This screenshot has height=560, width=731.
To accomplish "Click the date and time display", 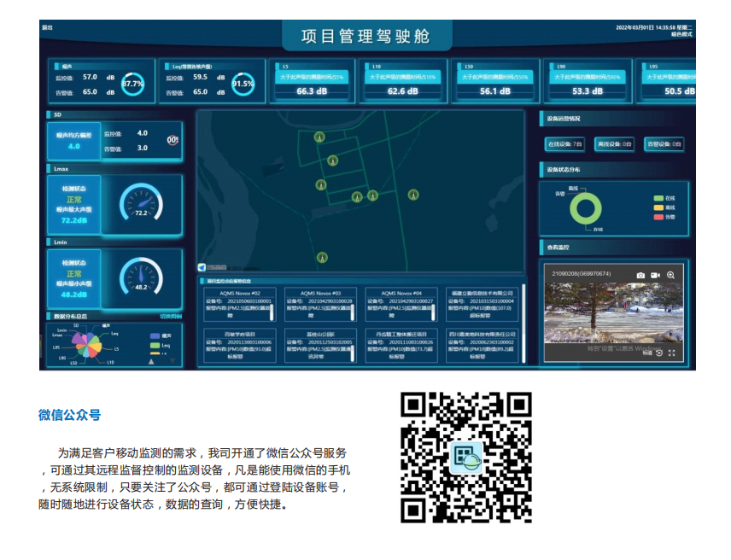I will (x=654, y=27).
